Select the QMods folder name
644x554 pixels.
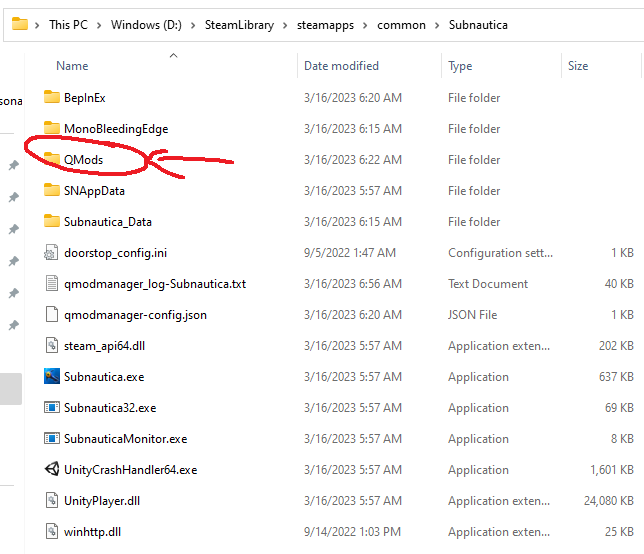pos(83,160)
